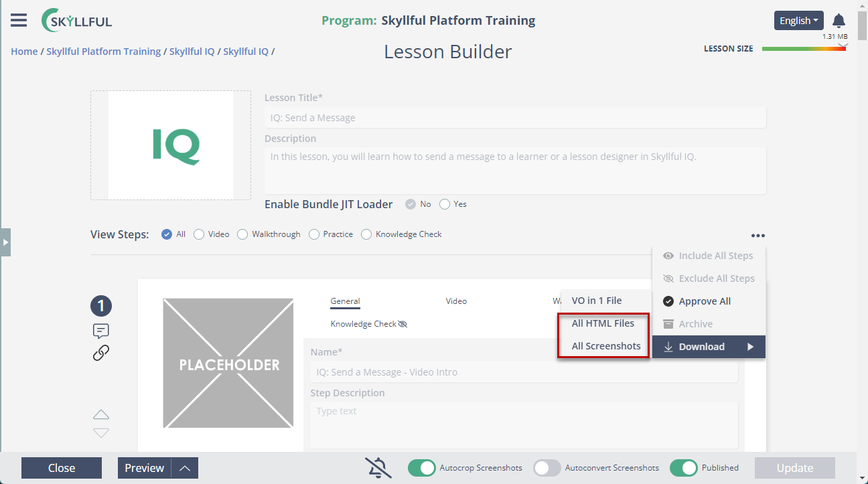Toggle Autoconvert Screenshots switch

coord(547,468)
